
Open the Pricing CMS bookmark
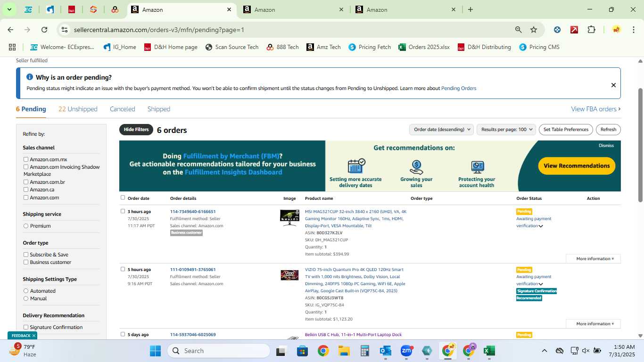pos(539,47)
